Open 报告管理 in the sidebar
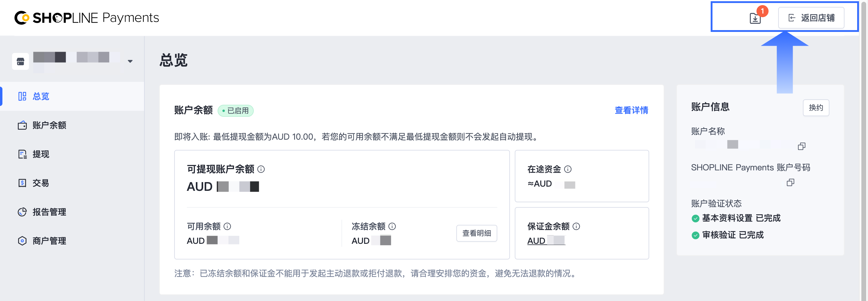This screenshot has width=868, height=301. coord(49,212)
